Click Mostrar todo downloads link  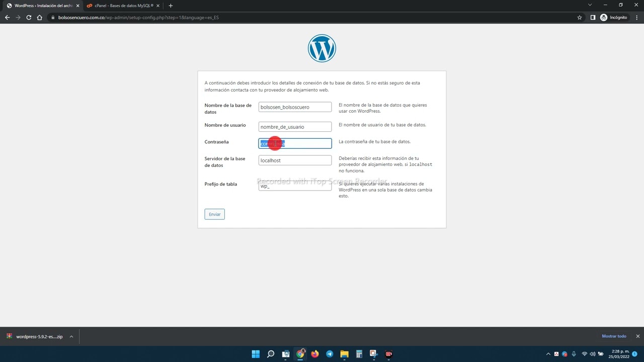click(x=614, y=336)
